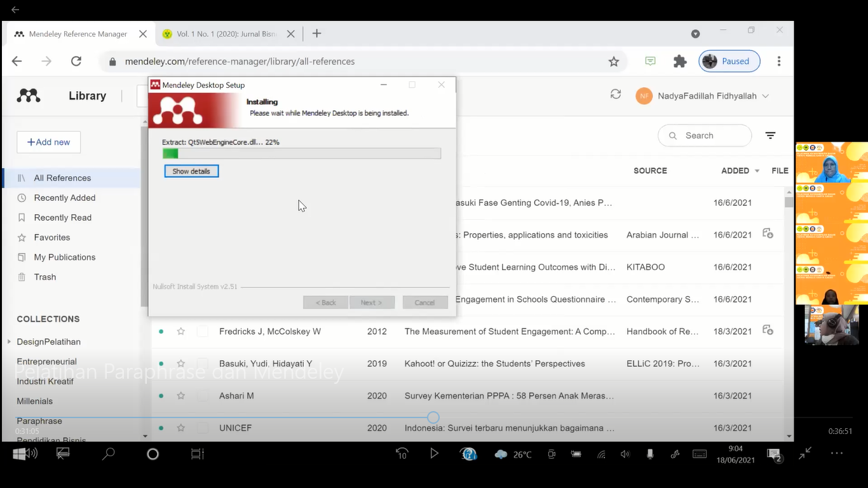This screenshot has width=868, height=488.
Task: Open the notification center icon
Action: pyautogui.click(x=774, y=454)
